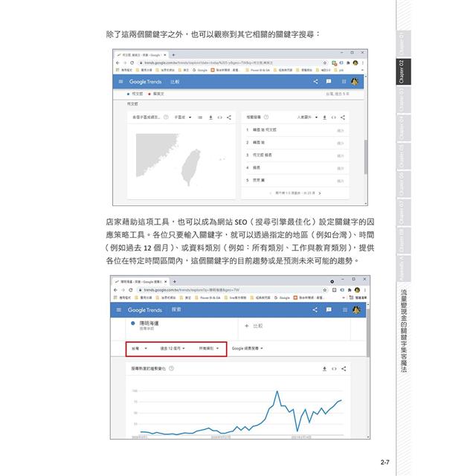This screenshot has height=476, width=476.
Task: Open the 過去 12 個月 time range dropdown
Action: coord(173,348)
